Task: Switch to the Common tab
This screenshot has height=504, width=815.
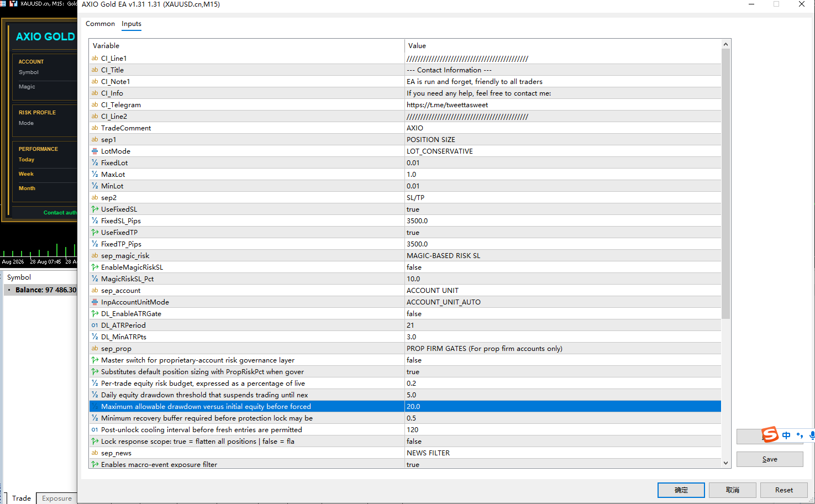Action: pos(100,24)
